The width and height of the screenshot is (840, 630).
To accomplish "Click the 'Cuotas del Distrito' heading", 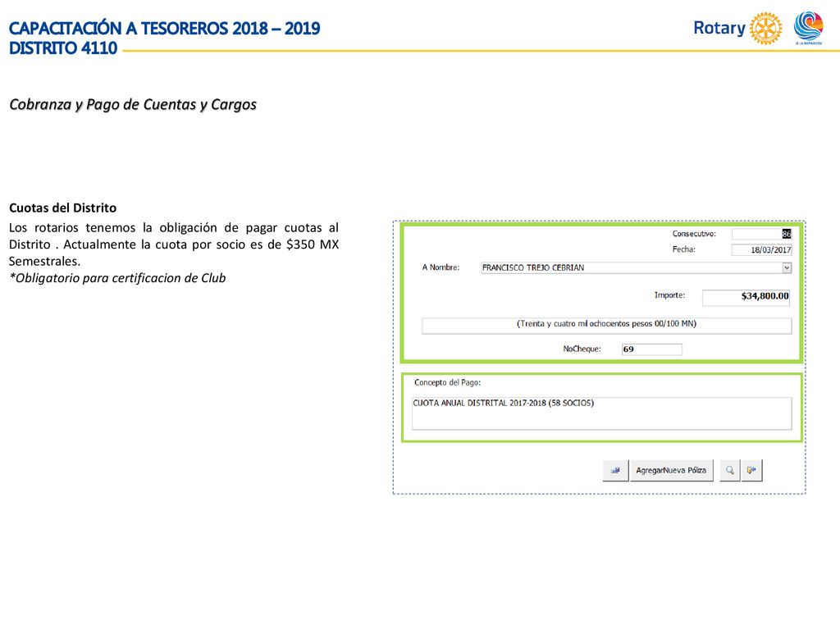I will pyautogui.click(x=62, y=208).
